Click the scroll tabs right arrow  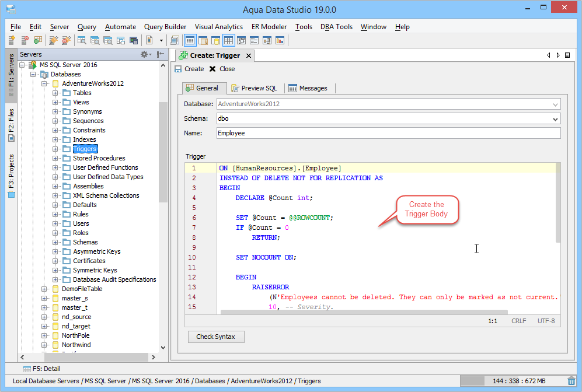pyautogui.click(x=557, y=55)
